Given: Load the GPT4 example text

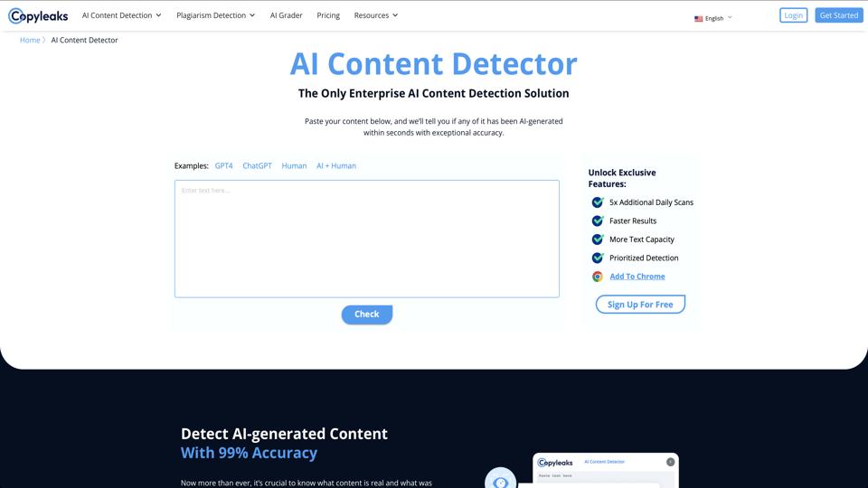Looking at the screenshot, I should [223, 165].
